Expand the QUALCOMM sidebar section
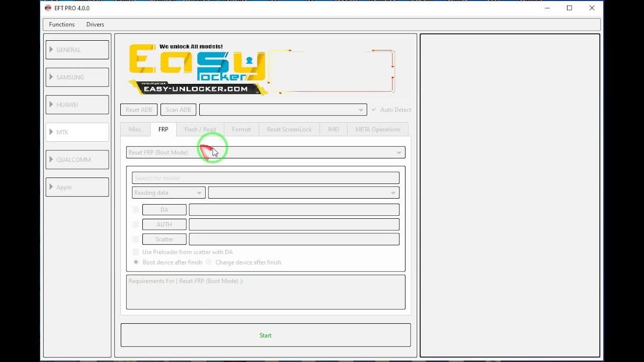Image resolution: width=644 pixels, height=362 pixels. 77,159
